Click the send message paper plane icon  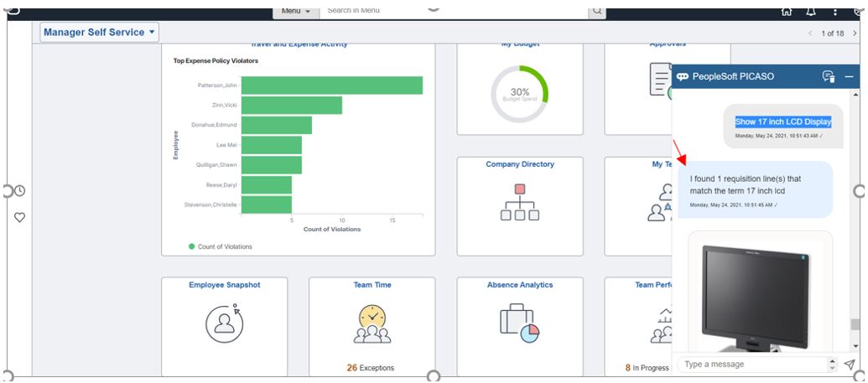pos(850,365)
